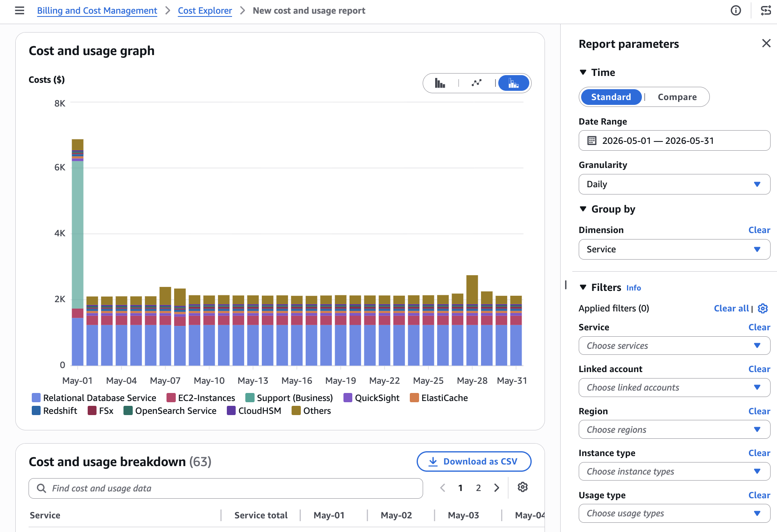Toggle OpenSearch Service legend swatch

(x=128, y=411)
